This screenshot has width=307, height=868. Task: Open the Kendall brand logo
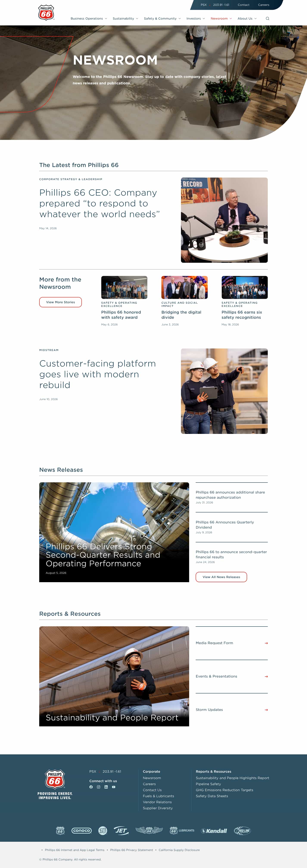click(x=214, y=831)
